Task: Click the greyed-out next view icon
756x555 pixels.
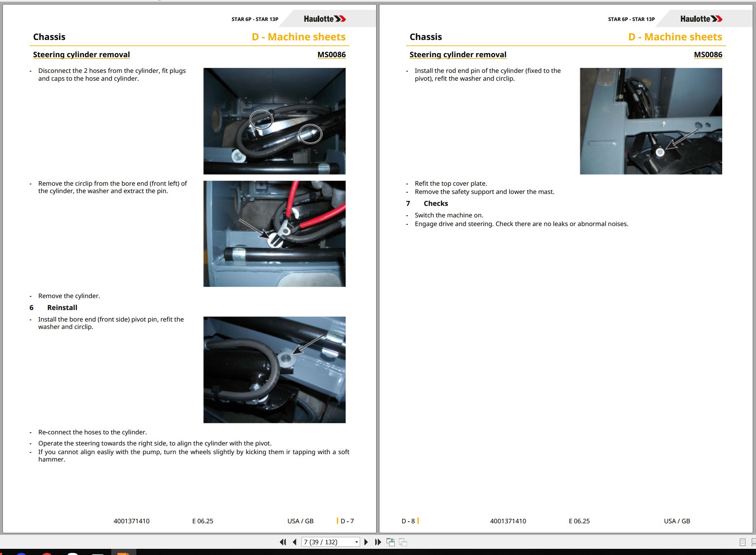Action: pyautogui.click(x=403, y=542)
